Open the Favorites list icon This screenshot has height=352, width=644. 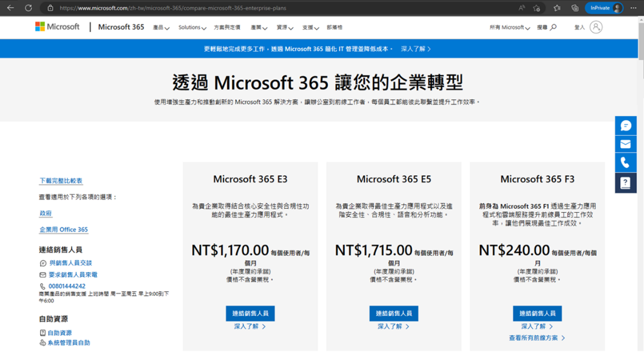click(557, 8)
